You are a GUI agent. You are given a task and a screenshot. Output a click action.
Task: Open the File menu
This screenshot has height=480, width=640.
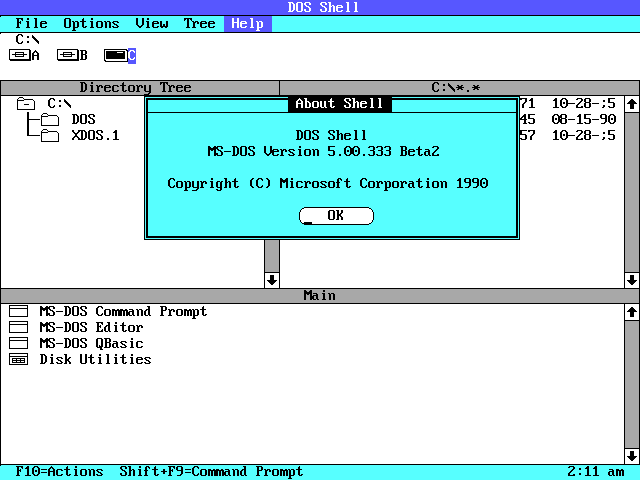click(x=31, y=24)
